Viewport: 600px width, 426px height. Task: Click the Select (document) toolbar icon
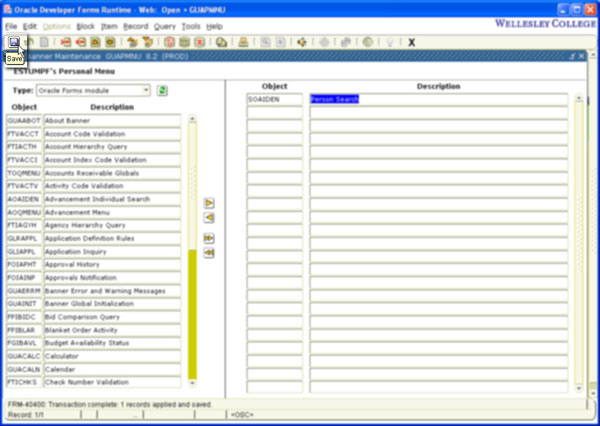44,42
